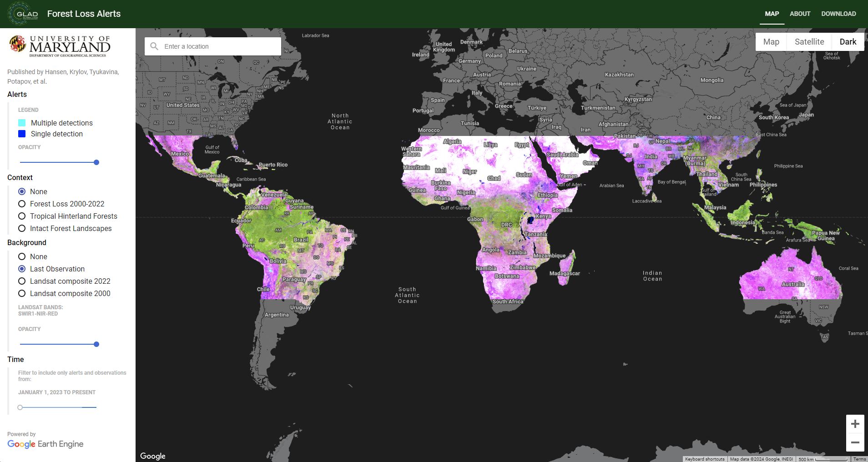Click the search magnifier icon
Viewport: 868px width, 462px height.
(x=154, y=46)
